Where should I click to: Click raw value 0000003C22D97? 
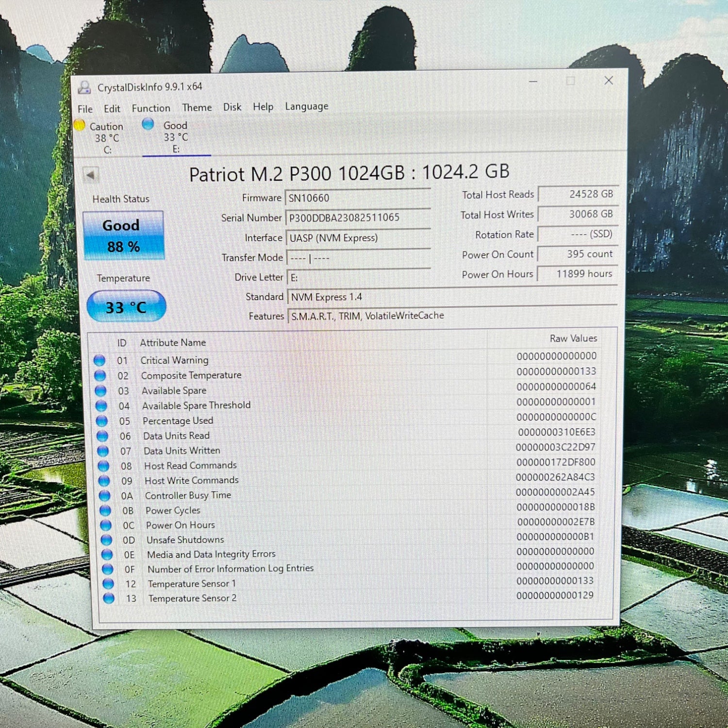[555, 447]
